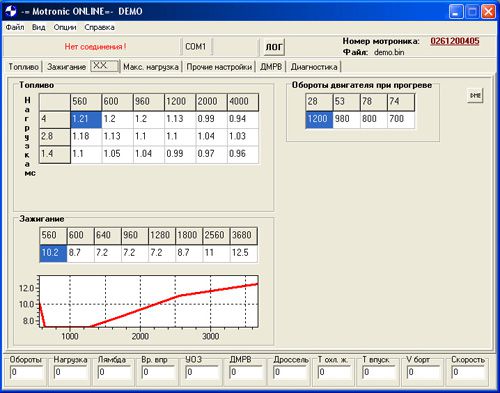Minimize the Motronic ONLINE window

pos(456,12)
